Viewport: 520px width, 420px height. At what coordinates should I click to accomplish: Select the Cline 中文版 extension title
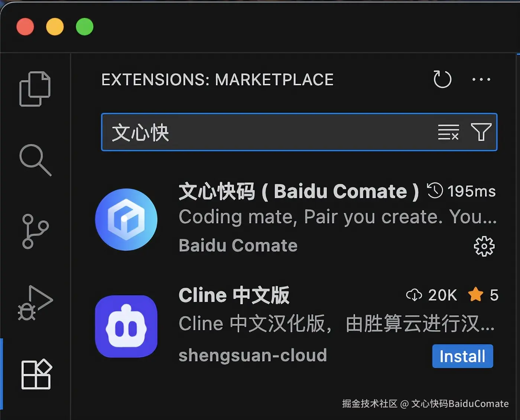point(234,295)
